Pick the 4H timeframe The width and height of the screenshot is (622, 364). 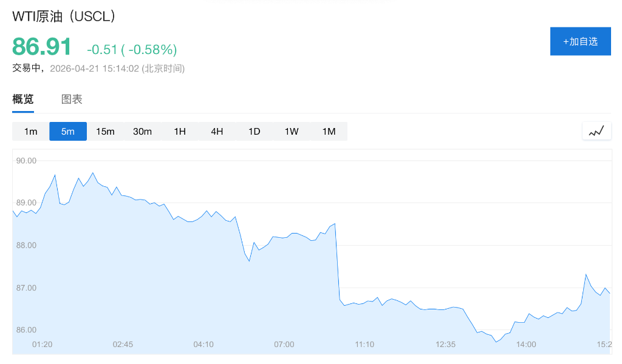tap(217, 132)
